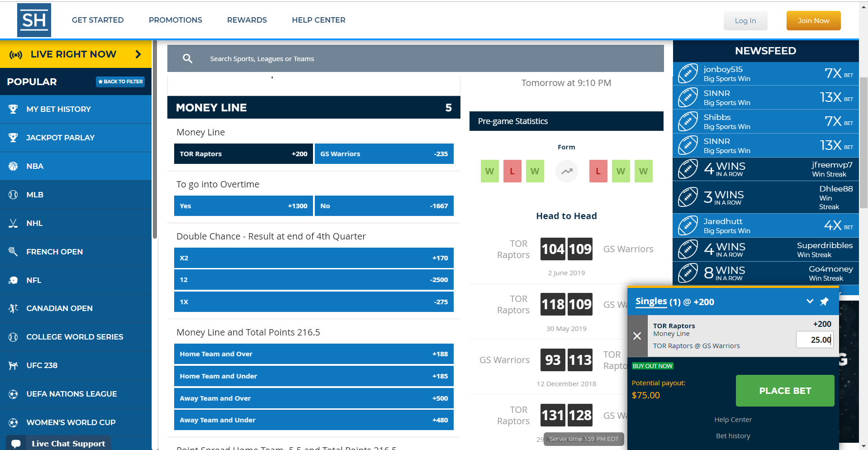Click the French Open tennis racket icon
The width and height of the screenshot is (868, 450).
(x=13, y=252)
